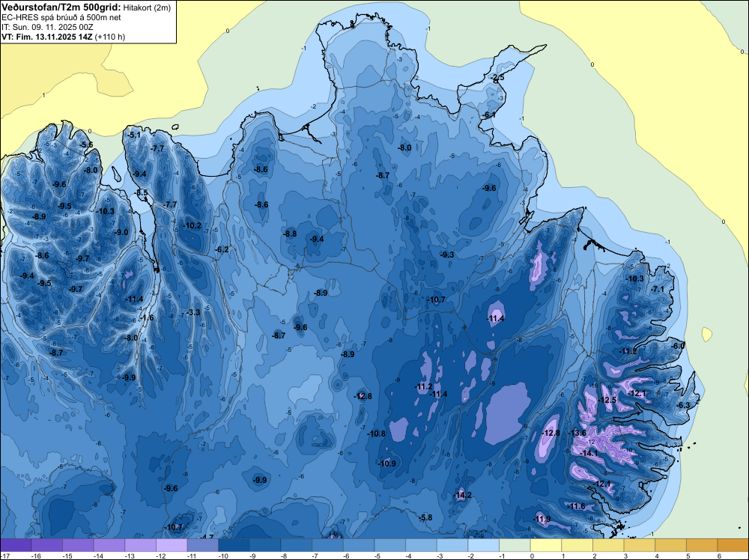This screenshot has width=749, height=560.
Task: Click the -6.2 temperature value
Action: [222, 249]
